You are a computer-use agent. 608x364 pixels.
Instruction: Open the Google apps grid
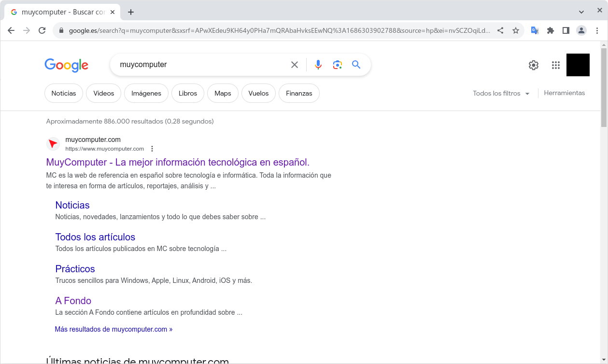(x=555, y=65)
